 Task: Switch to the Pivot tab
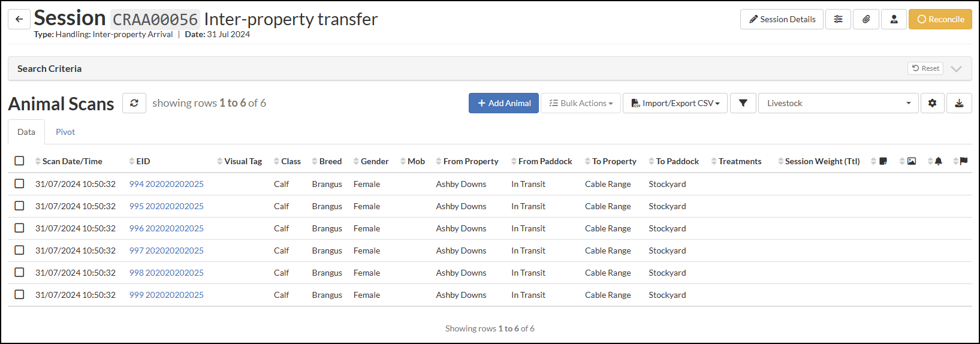(65, 132)
